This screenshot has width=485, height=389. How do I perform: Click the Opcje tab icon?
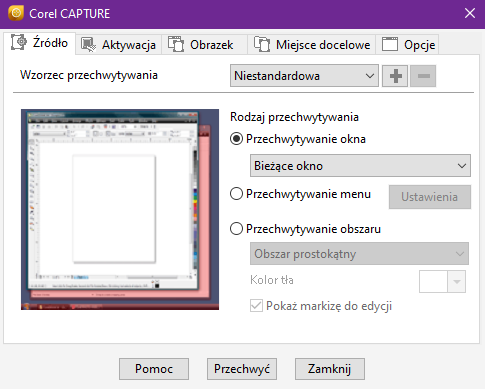click(x=390, y=44)
